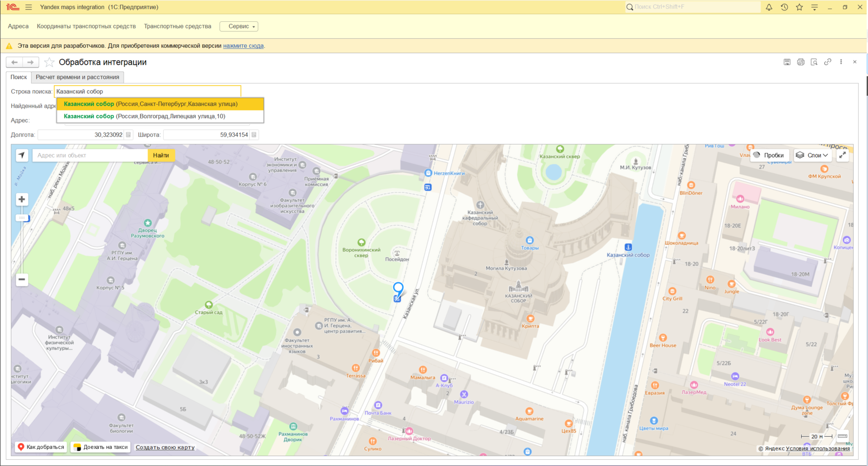Click the Долгота value field
Screen dimensions: 868x466
tap(81, 135)
